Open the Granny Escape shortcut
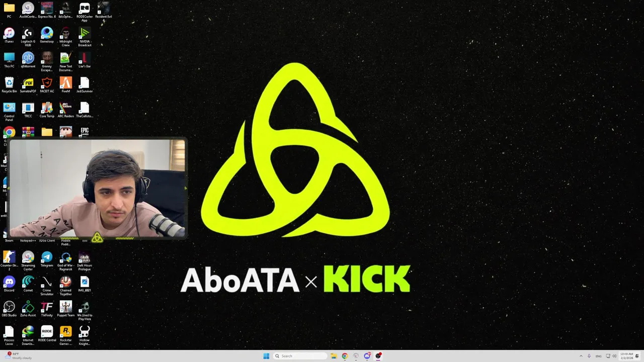644x362 pixels. point(47,62)
